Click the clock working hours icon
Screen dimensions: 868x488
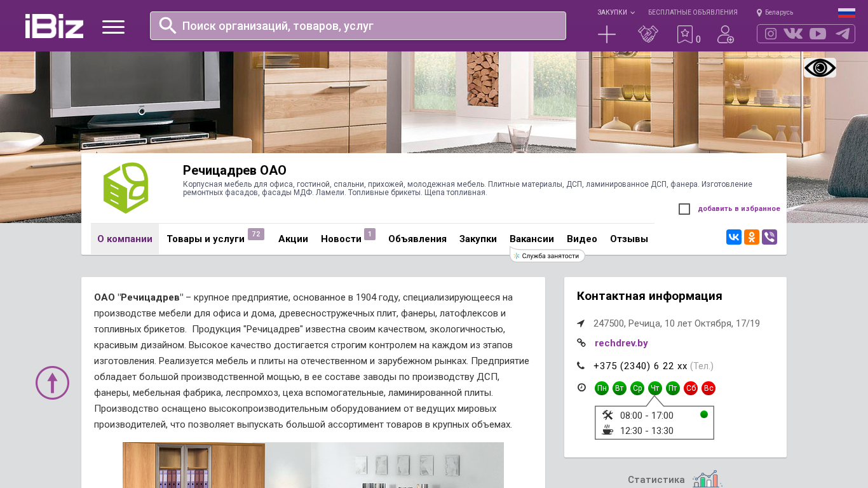581,387
